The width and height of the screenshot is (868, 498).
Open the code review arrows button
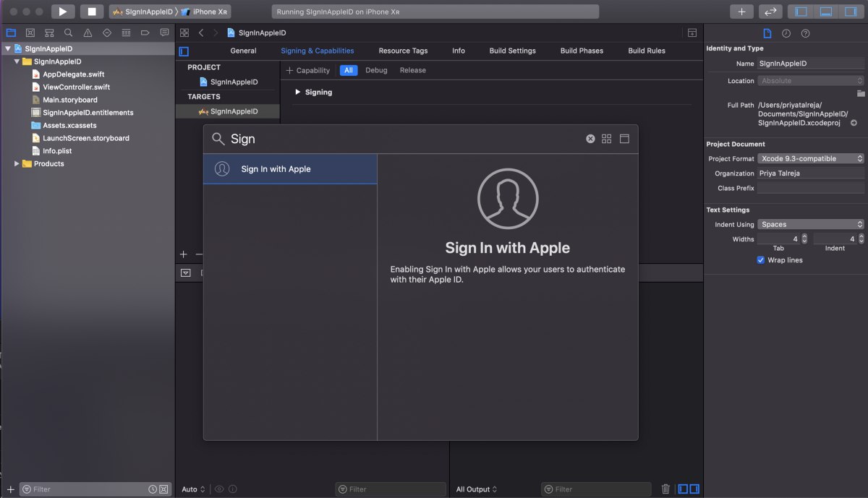pyautogui.click(x=770, y=12)
